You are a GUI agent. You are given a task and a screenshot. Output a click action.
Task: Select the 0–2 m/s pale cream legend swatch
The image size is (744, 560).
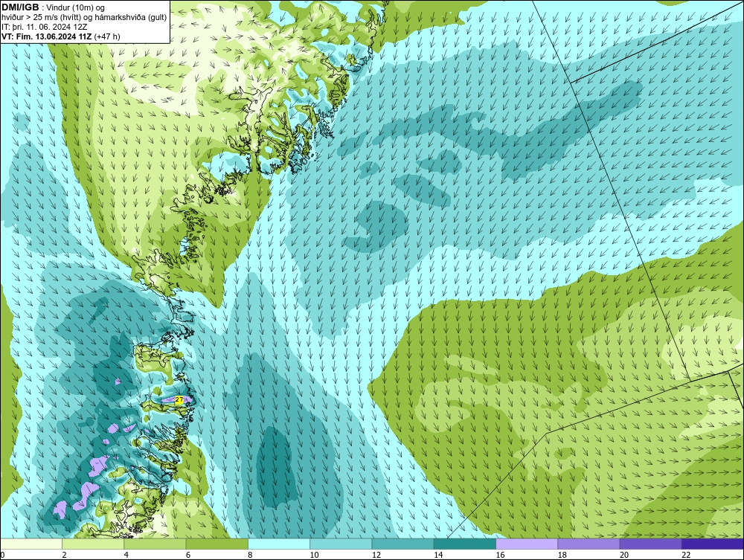coord(31,544)
